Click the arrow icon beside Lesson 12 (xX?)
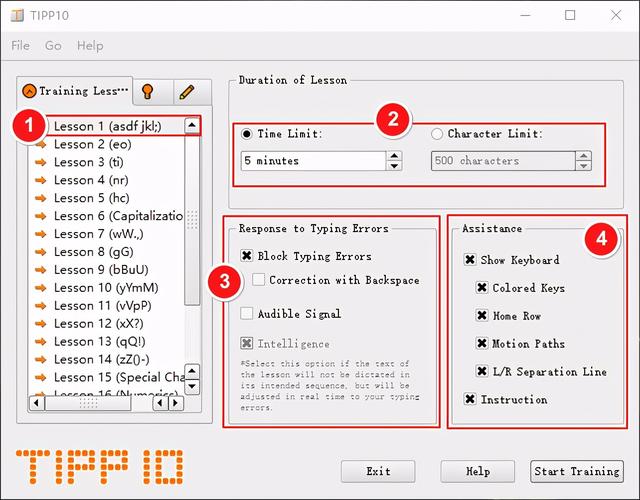 [42, 324]
